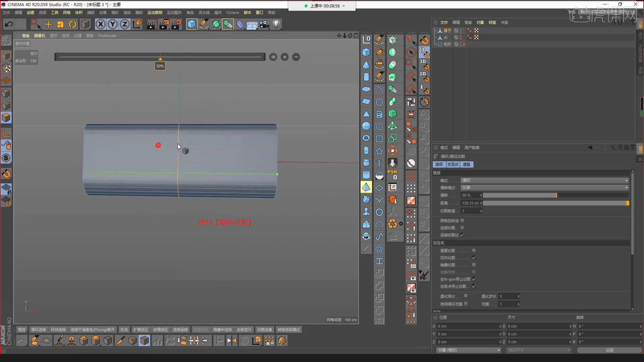Viewport: 644px width, 362px height.
Task: Click the 反选 button
Action: click(x=124, y=330)
